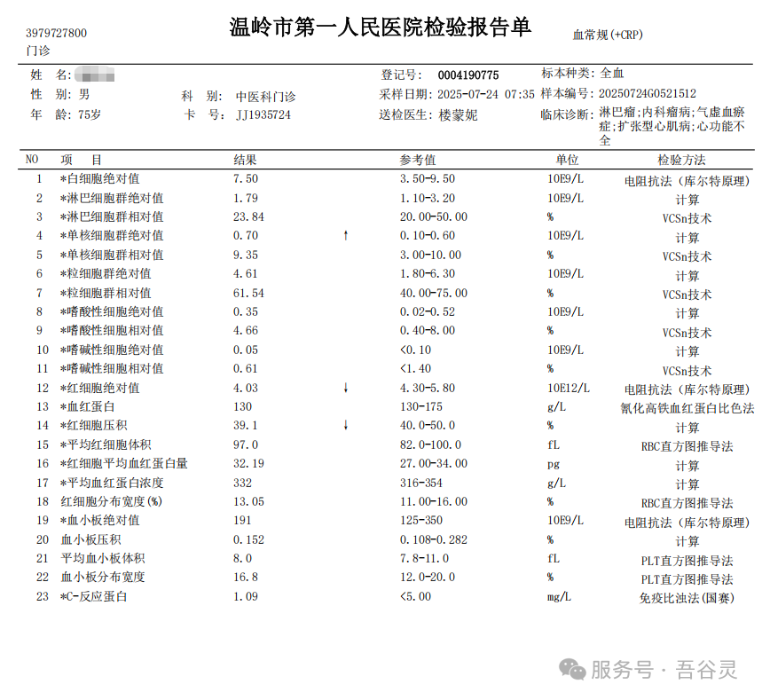Click the unit "10E12/L"
The image size is (762, 700).
pos(568,388)
